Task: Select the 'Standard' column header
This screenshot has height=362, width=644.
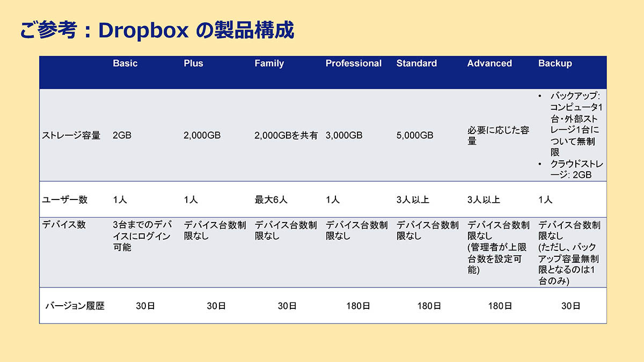Action: coord(416,63)
